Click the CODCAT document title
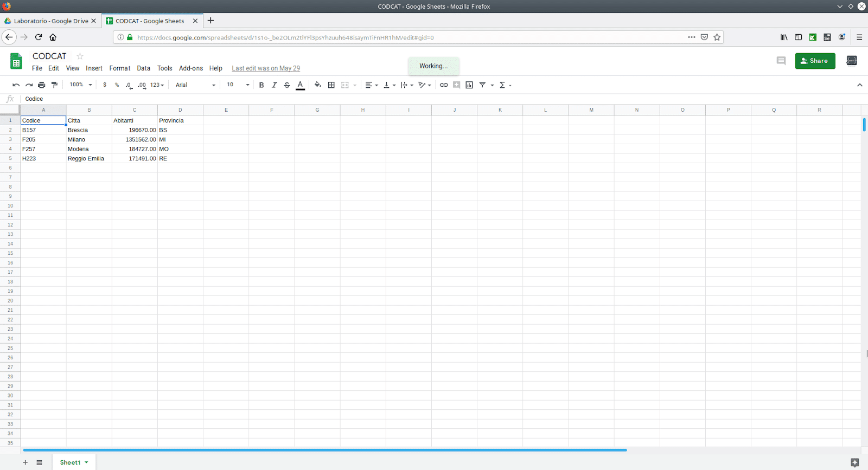 pyautogui.click(x=49, y=56)
